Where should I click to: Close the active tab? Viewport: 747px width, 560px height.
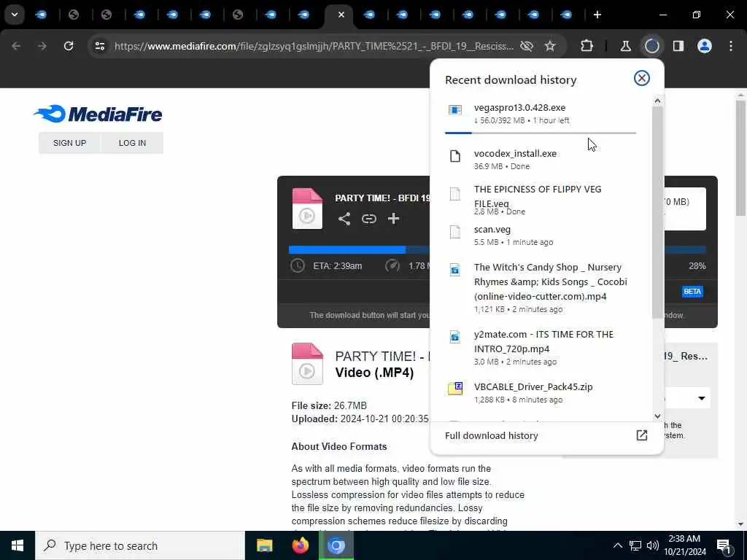[341, 15]
